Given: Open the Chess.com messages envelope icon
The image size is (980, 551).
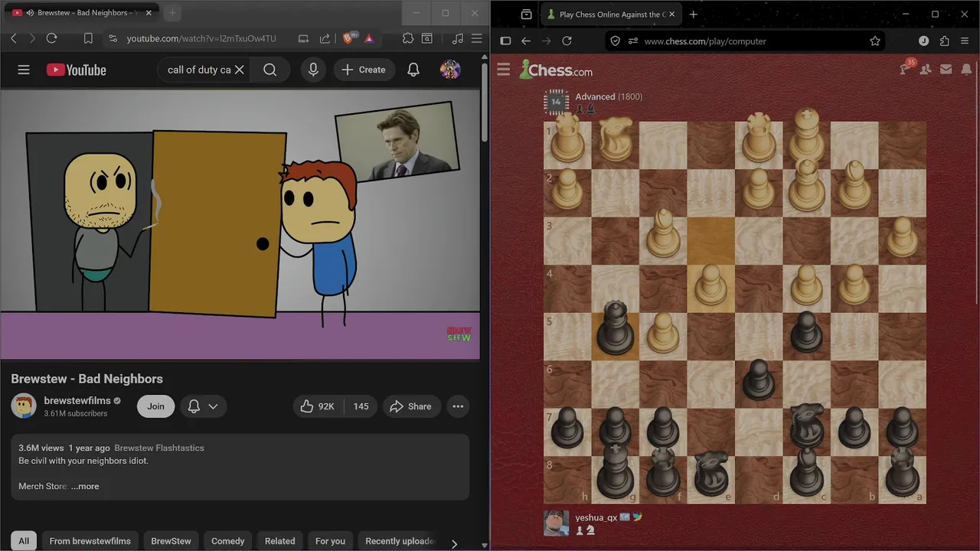Looking at the screenshot, I should pyautogui.click(x=946, y=70).
